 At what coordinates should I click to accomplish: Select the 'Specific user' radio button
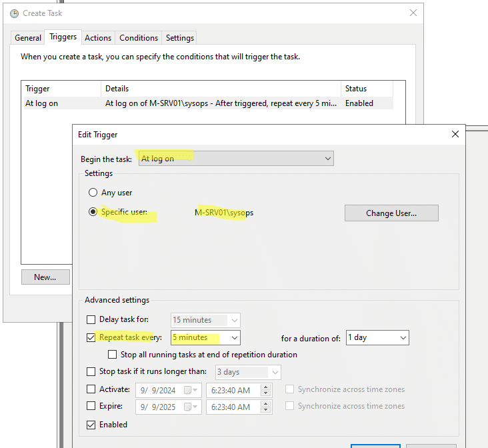coord(93,213)
